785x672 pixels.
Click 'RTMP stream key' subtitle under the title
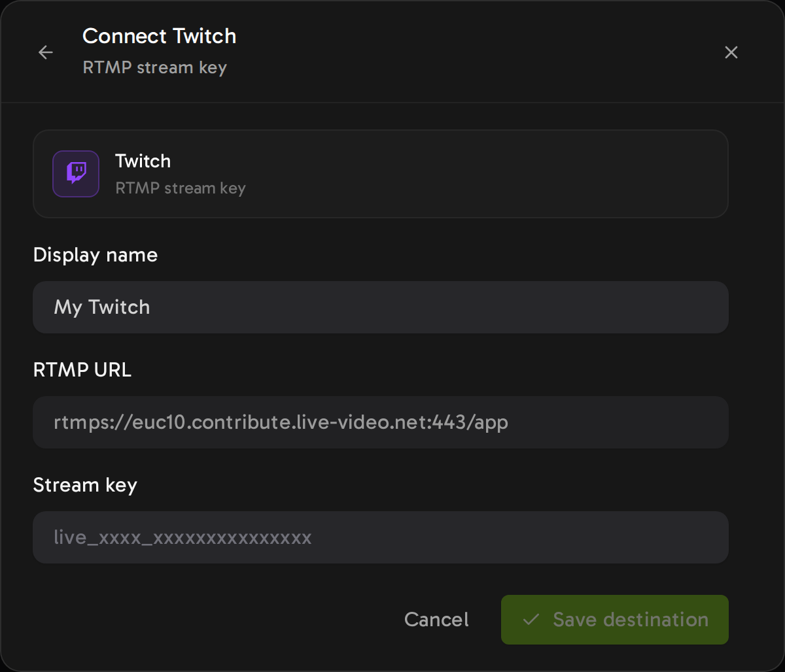pos(154,67)
